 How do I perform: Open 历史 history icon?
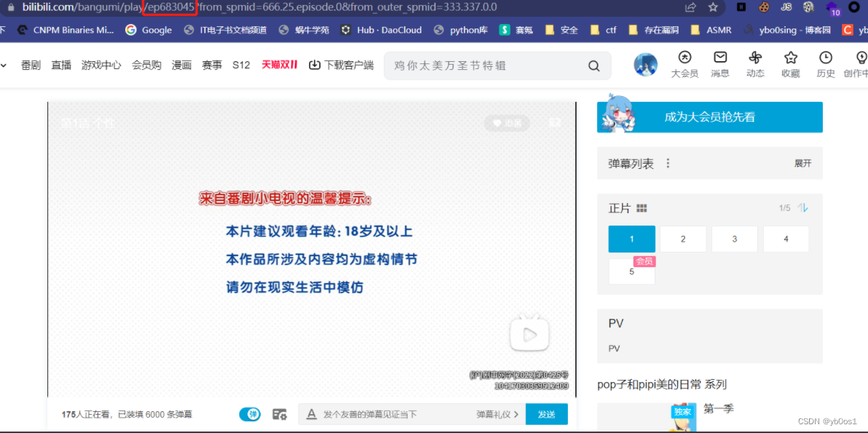click(825, 65)
